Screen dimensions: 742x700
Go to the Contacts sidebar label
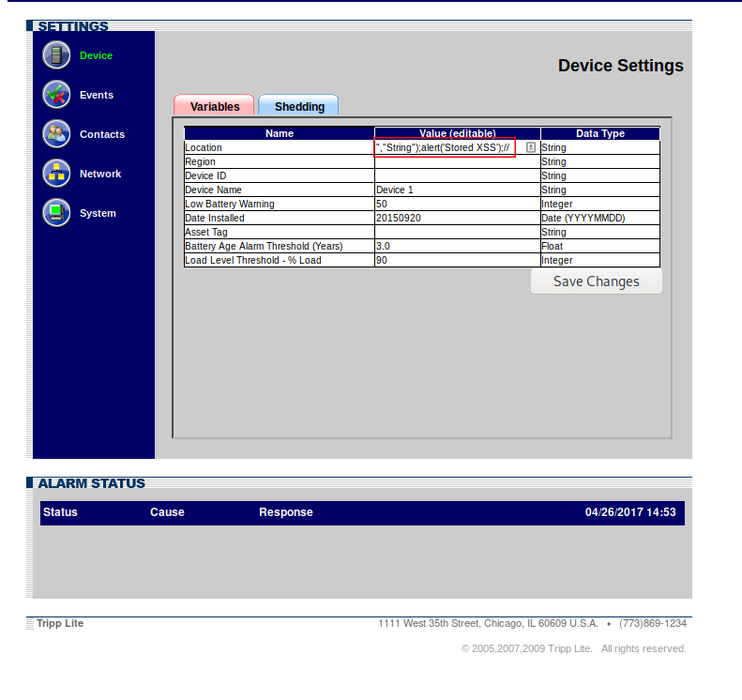click(x=102, y=134)
